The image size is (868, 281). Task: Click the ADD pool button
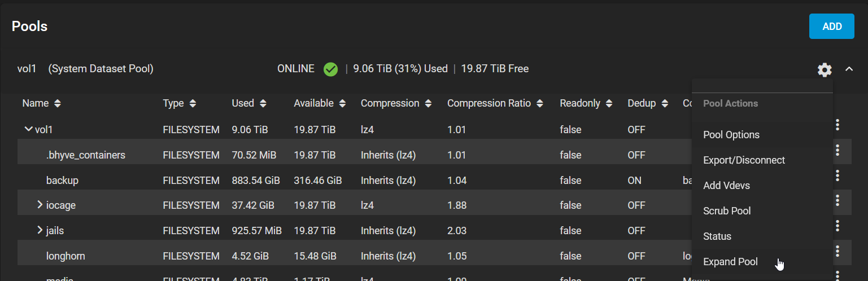(831, 27)
